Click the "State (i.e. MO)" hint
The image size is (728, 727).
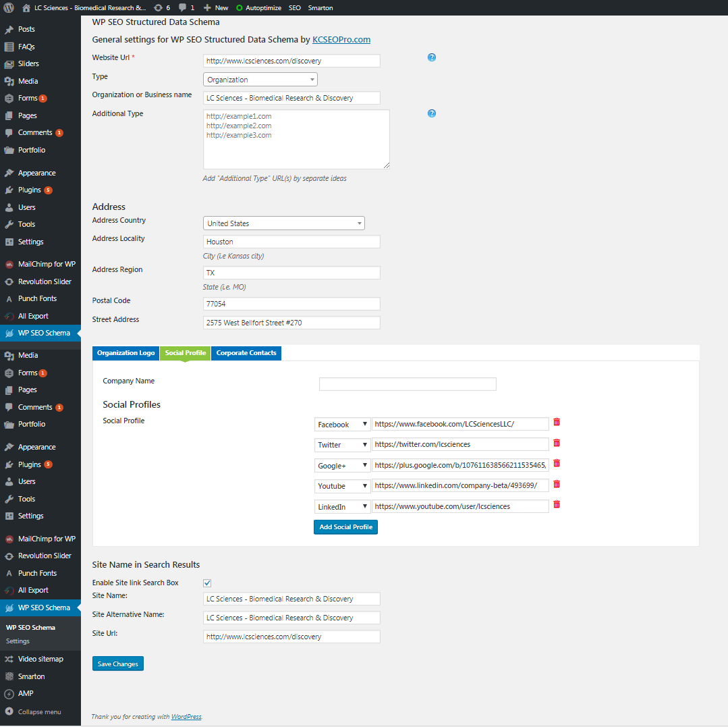coord(224,287)
